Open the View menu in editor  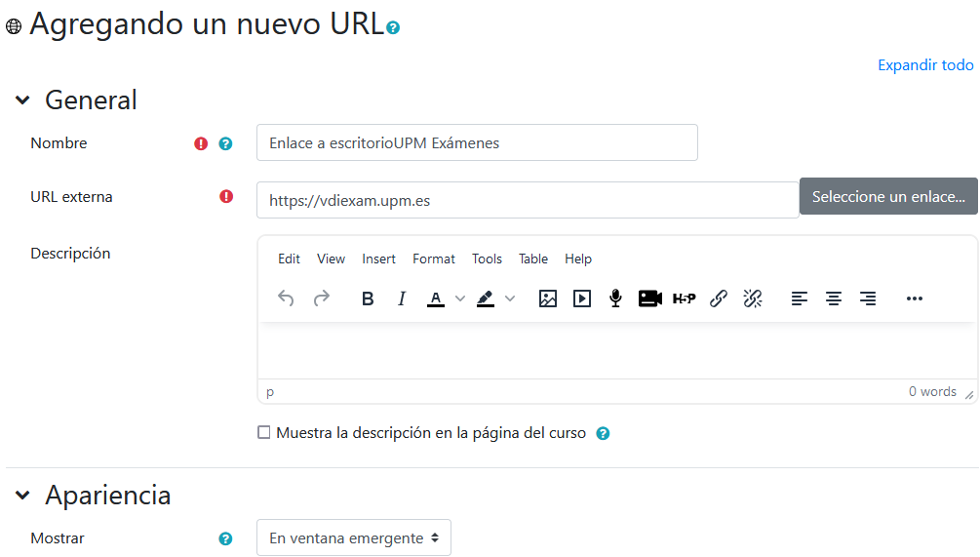[331, 259]
